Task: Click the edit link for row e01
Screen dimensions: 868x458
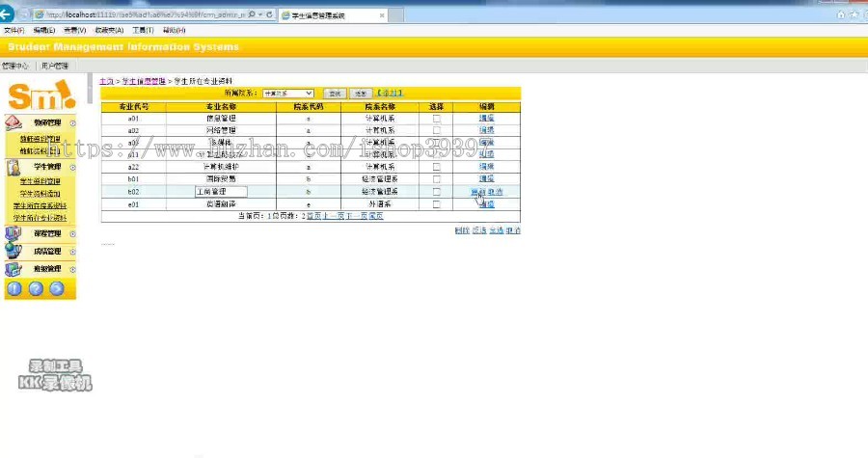Action: [487, 204]
